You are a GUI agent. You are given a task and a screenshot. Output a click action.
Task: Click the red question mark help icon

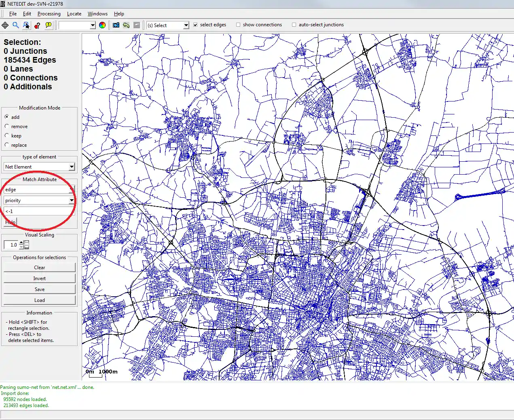(37, 25)
